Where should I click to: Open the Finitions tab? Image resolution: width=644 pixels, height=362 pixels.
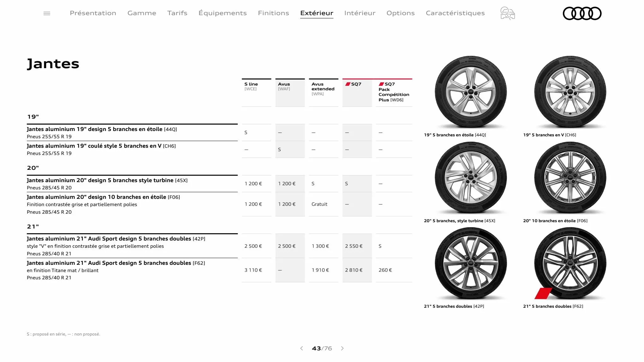point(273,13)
